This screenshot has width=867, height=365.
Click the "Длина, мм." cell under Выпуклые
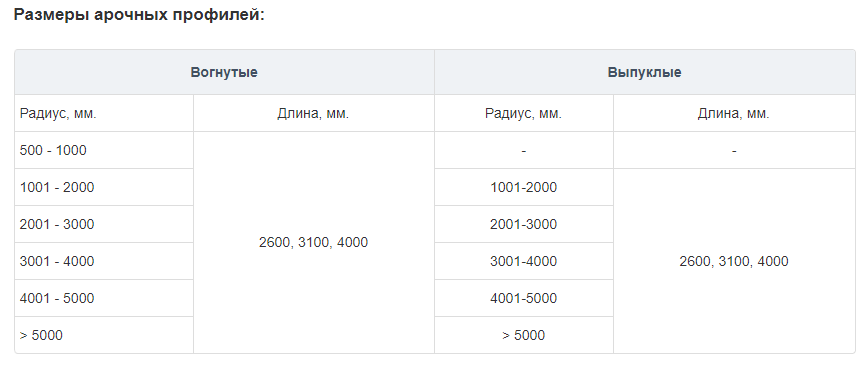734,113
